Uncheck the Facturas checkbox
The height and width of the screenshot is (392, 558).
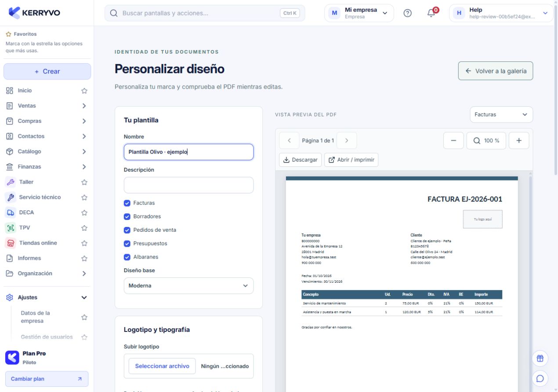[127, 203]
